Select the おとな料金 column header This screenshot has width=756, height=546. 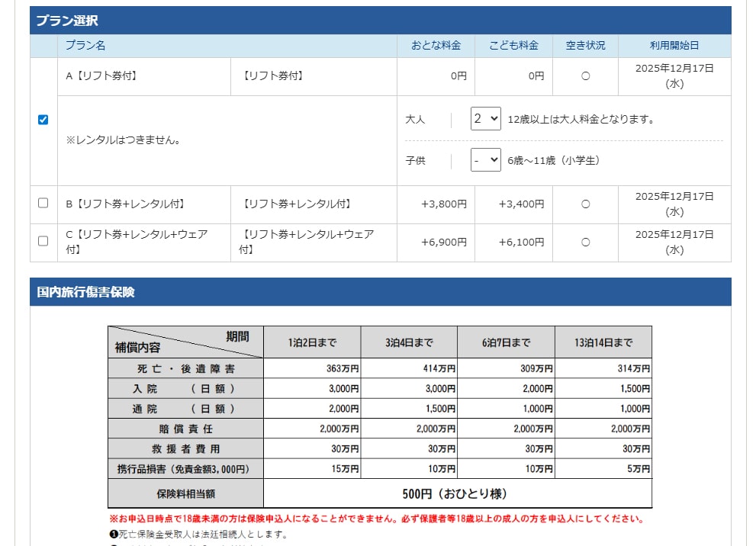pos(436,46)
